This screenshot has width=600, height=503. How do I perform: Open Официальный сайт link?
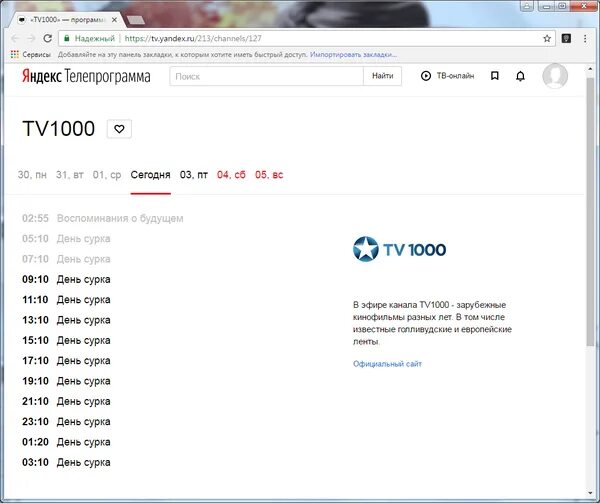(x=387, y=364)
